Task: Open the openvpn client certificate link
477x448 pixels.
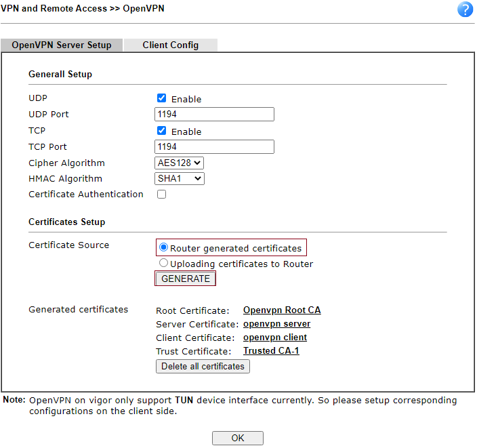Action: point(274,338)
